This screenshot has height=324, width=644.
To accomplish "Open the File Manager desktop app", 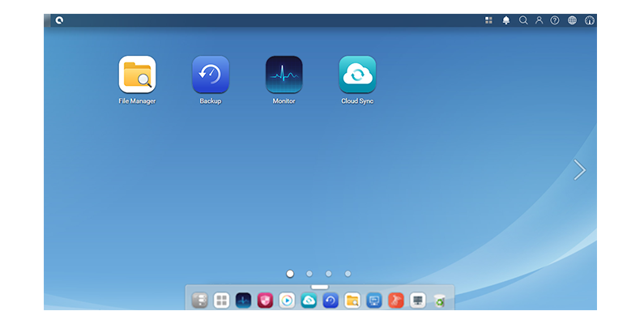I will [x=137, y=75].
